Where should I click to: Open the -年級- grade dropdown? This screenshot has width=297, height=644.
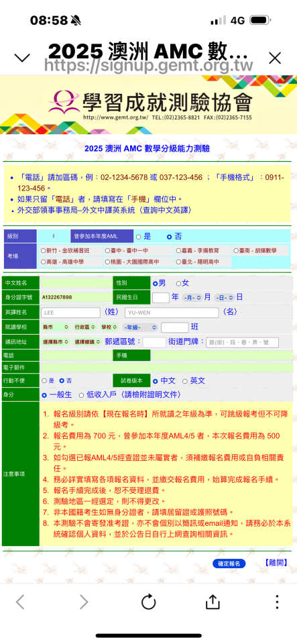(x=140, y=327)
